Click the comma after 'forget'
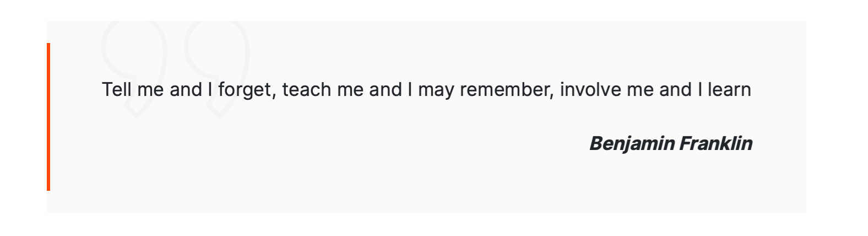The height and width of the screenshot is (236, 868). click(x=274, y=96)
